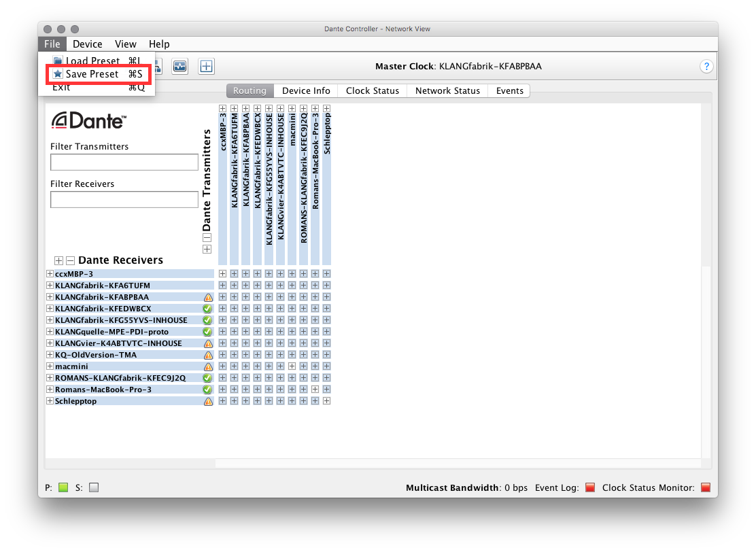
Task: Choose Exit from File menu
Action: (97, 87)
